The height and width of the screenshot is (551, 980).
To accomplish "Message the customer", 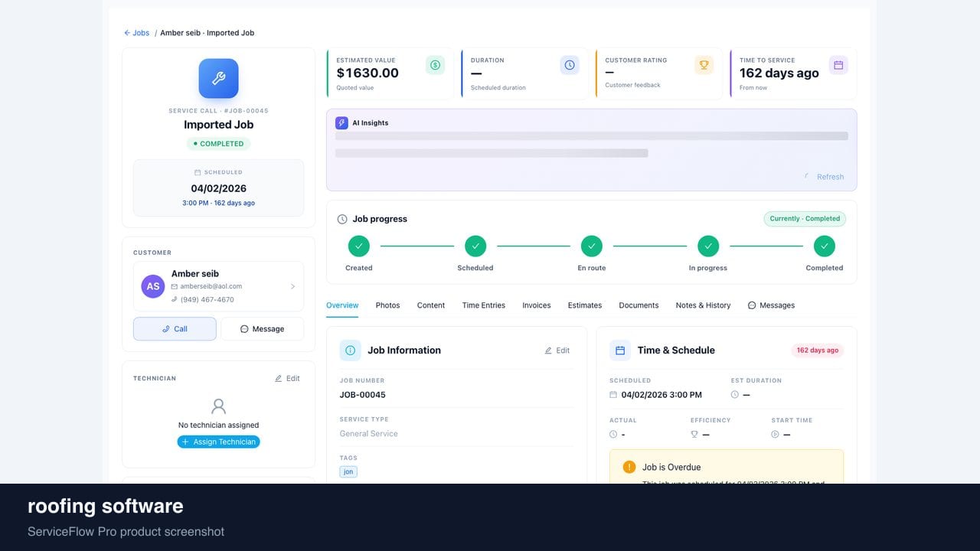I will pos(262,329).
